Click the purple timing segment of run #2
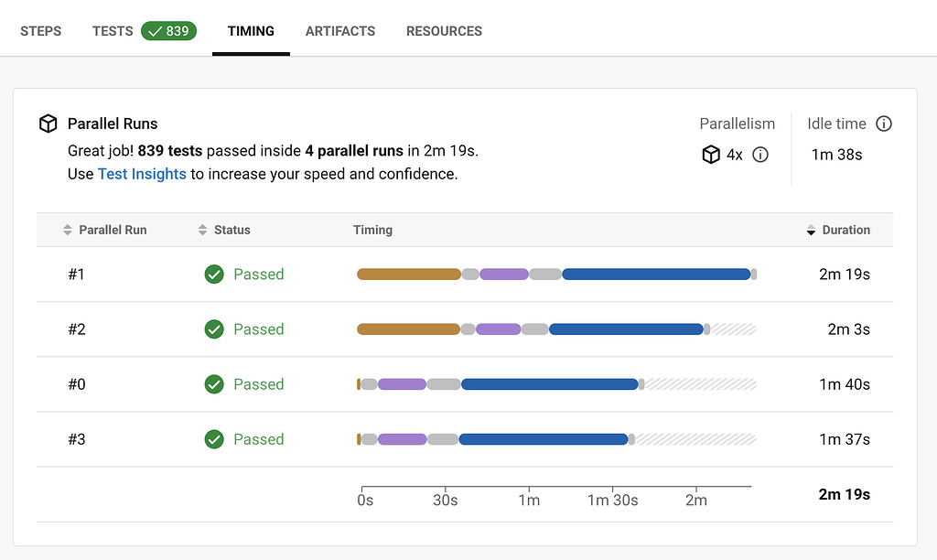This screenshot has height=560, width=937. 499,328
